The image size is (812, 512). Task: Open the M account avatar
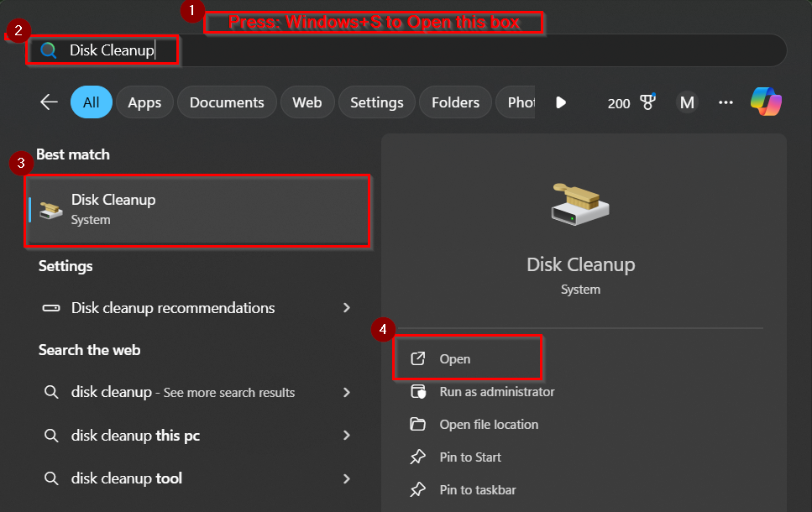[x=687, y=102]
